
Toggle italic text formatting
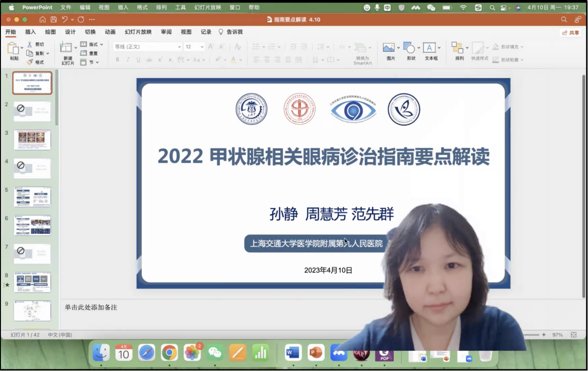[128, 60]
